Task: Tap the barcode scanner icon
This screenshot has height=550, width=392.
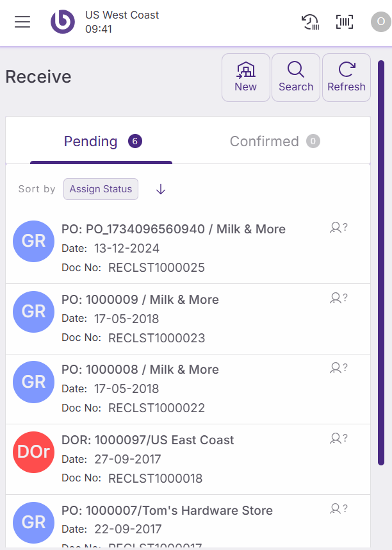Action: click(x=345, y=22)
